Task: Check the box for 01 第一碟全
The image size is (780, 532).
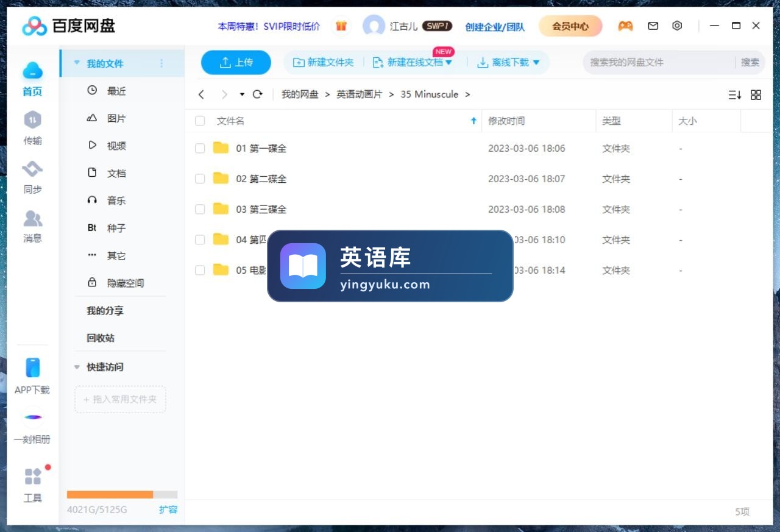Action: [x=200, y=148]
